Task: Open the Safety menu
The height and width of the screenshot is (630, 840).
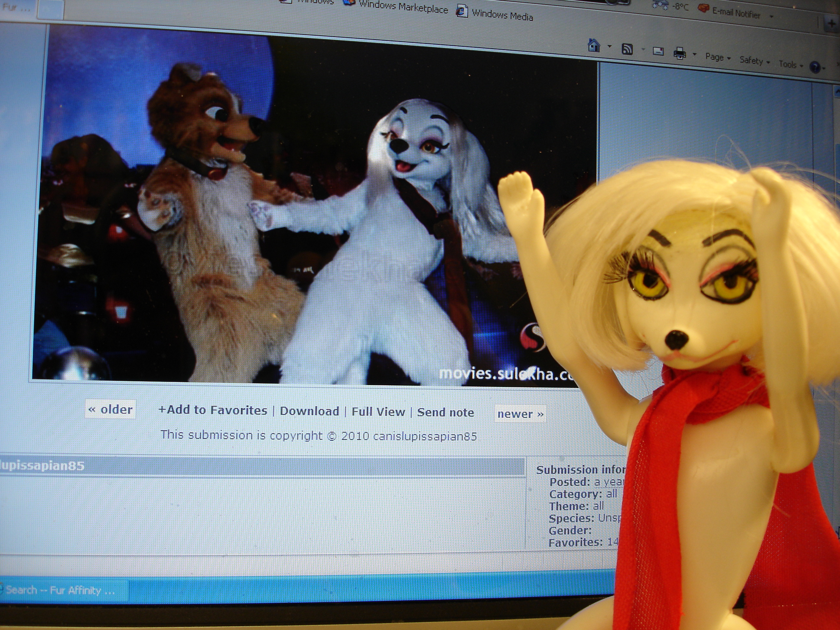Action: tap(754, 61)
